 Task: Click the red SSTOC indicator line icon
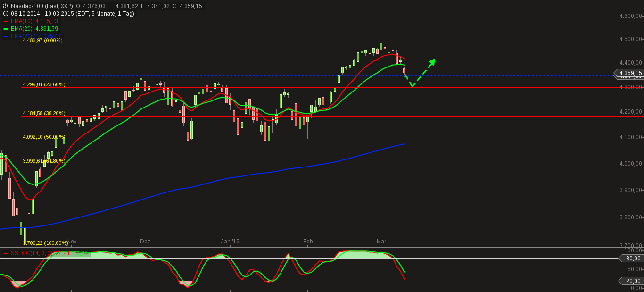pyautogui.click(x=6, y=253)
